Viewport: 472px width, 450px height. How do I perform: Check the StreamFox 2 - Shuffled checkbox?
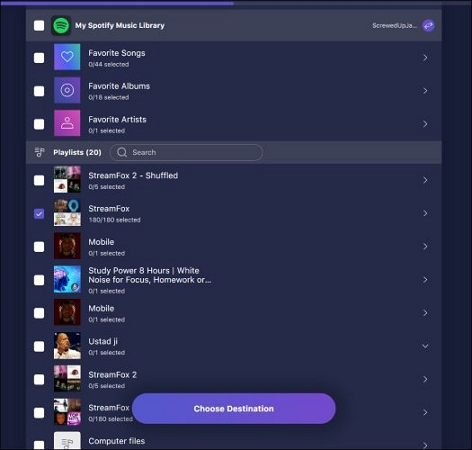tap(39, 180)
